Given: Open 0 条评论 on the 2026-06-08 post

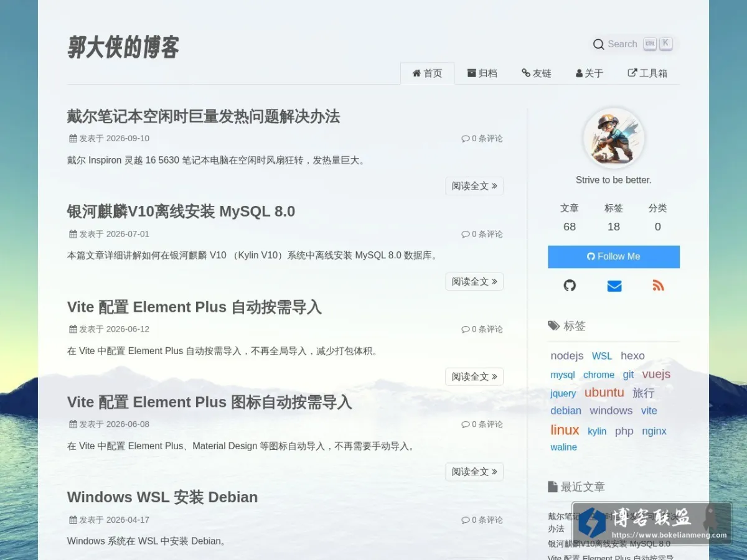Looking at the screenshot, I should click(x=482, y=424).
